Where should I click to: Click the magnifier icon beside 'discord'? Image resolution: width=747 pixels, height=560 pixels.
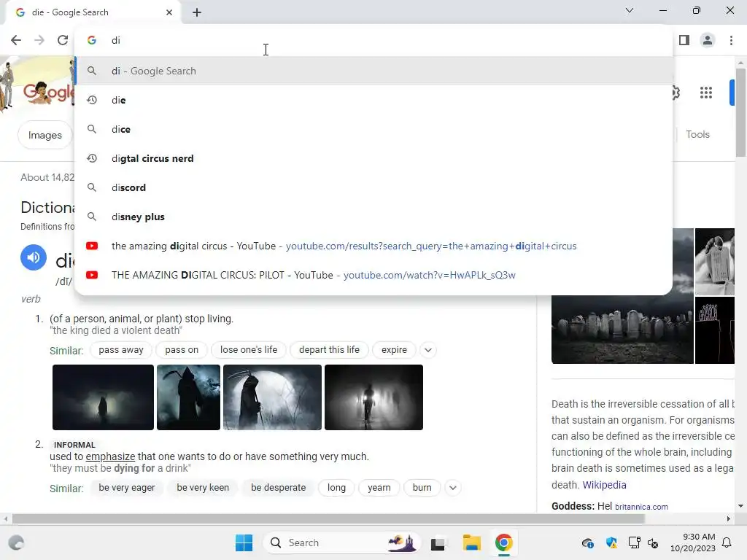[x=92, y=187]
